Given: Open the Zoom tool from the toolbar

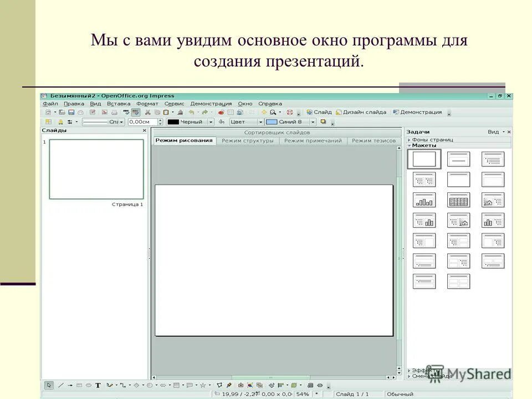Looking at the screenshot, I should [273, 112].
